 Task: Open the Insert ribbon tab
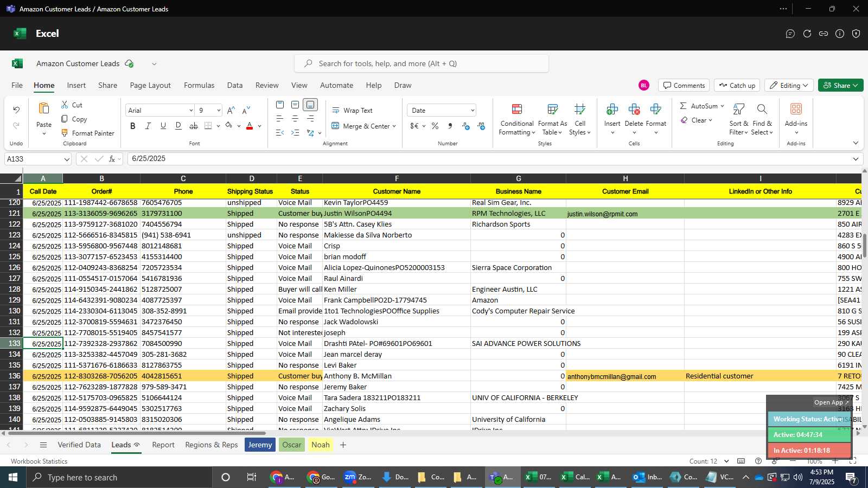tap(76, 85)
